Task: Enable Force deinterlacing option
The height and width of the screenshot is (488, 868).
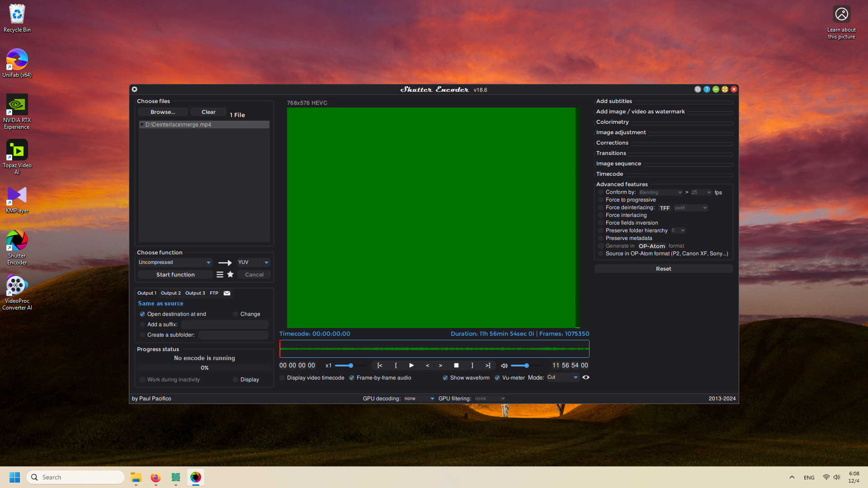Action: pyautogui.click(x=601, y=208)
